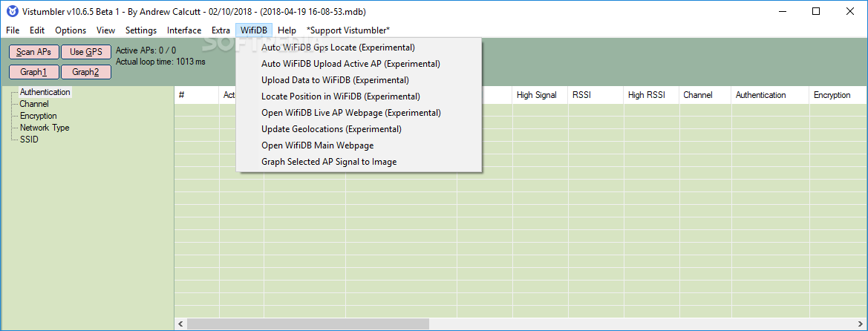Choose Locate Position in WiFiDB
Screen dimensions: 868x331
pyautogui.click(x=359, y=96)
